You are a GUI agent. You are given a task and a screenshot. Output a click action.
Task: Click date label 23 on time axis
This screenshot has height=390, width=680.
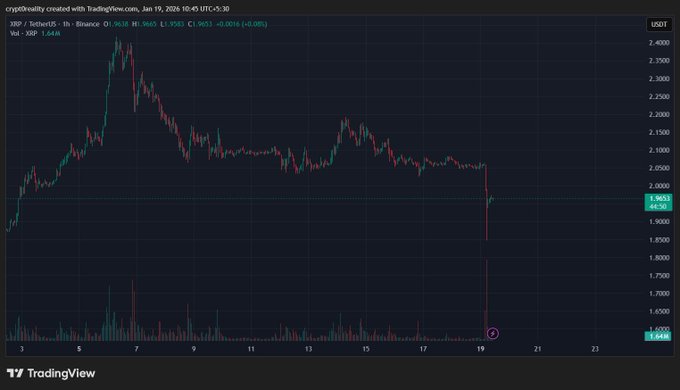coord(595,349)
